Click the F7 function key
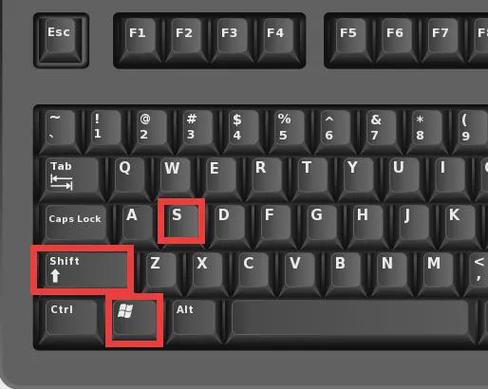This screenshot has height=389, width=488. click(441, 39)
